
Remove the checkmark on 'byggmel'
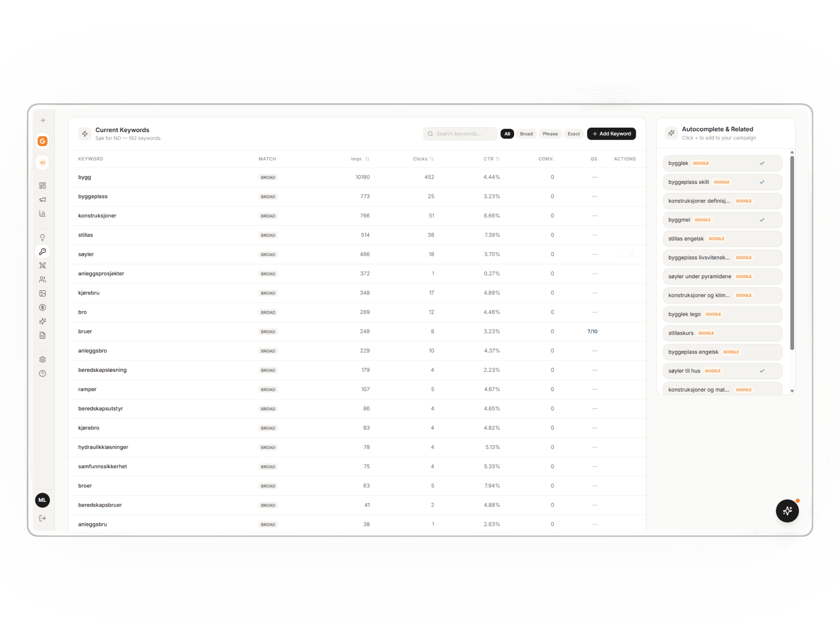pos(762,220)
